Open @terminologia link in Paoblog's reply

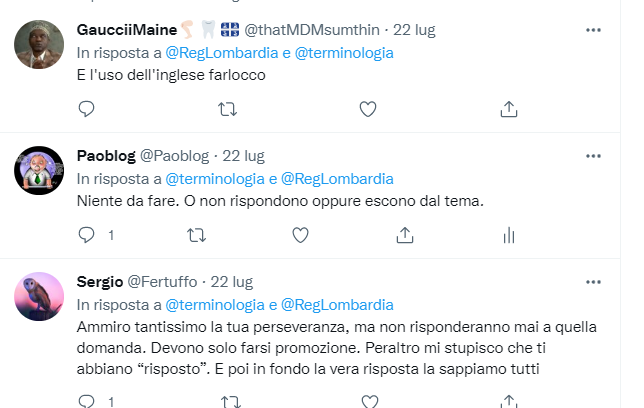pyautogui.click(x=214, y=178)
